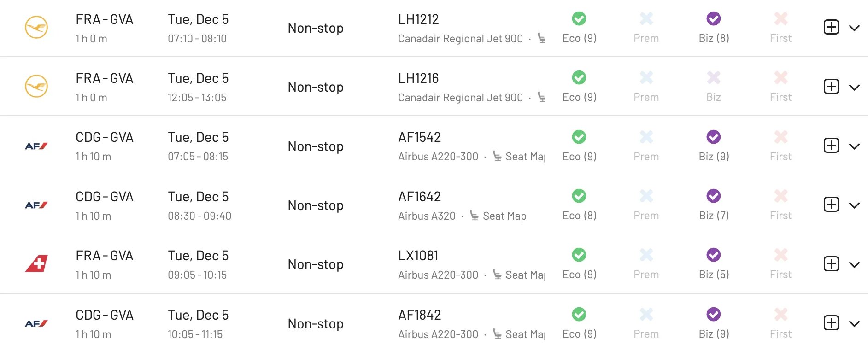This screenshot has height=351, width=868.
Task: Expand details for flight LH1216
Action: point(854,87)
